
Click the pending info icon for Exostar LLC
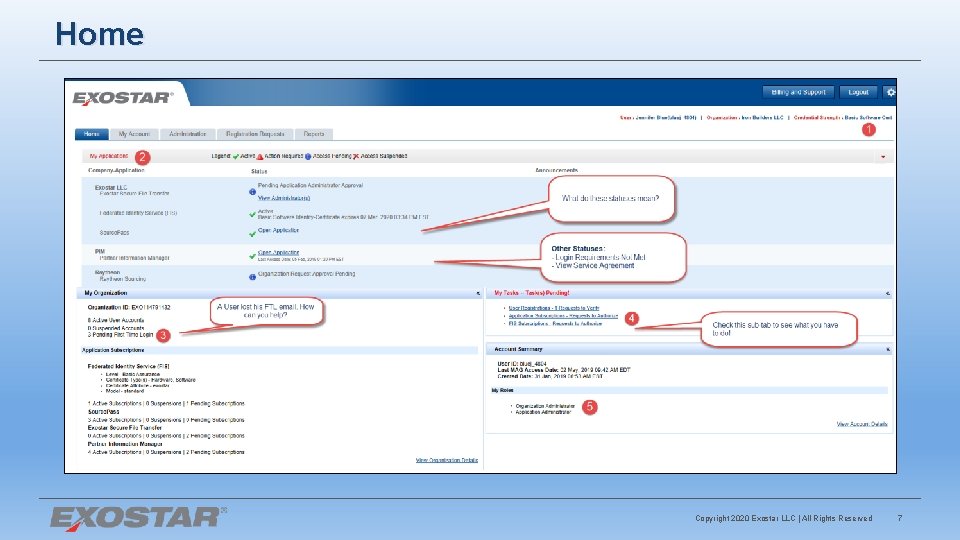[x=252, y=192]
